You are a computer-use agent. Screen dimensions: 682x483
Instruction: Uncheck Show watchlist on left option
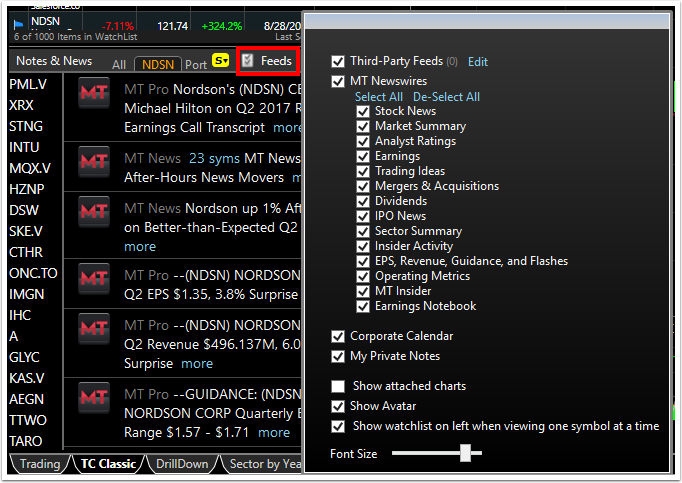tap(338, 426)
